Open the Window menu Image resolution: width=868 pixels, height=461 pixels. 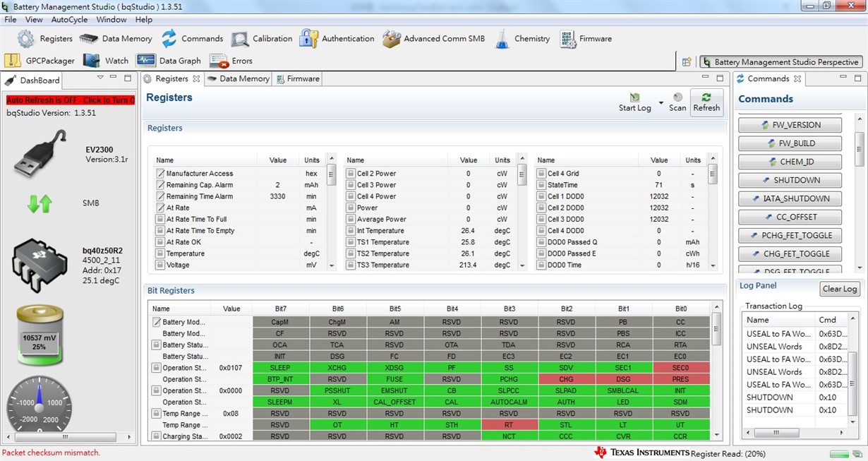111,20
